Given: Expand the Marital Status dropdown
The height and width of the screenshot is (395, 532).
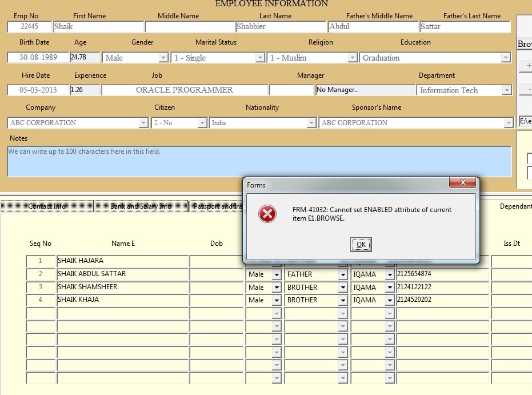Looking at the screenshot, I should click(259, 58).
